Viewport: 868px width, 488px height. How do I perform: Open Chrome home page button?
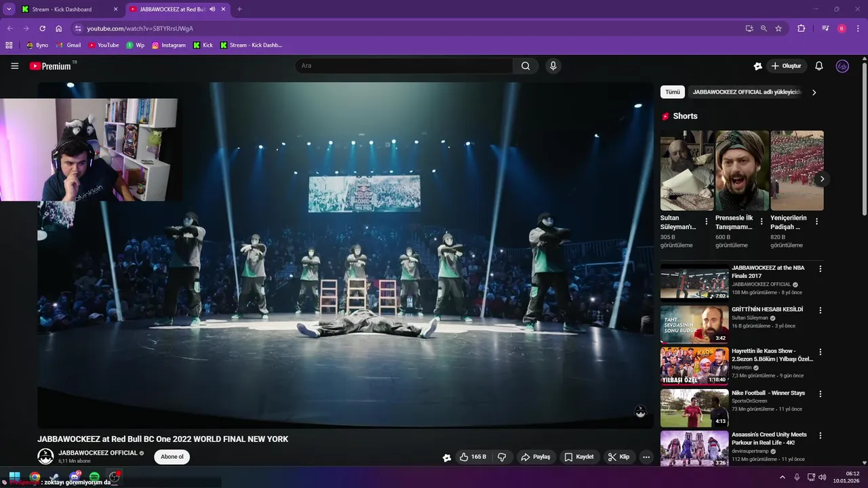[59, 28]
